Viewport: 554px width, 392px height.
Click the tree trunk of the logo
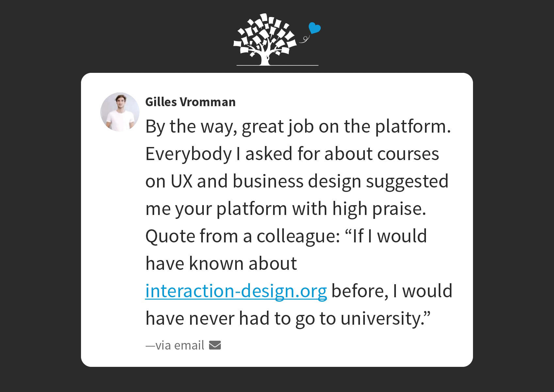click(x=265, y=58)
